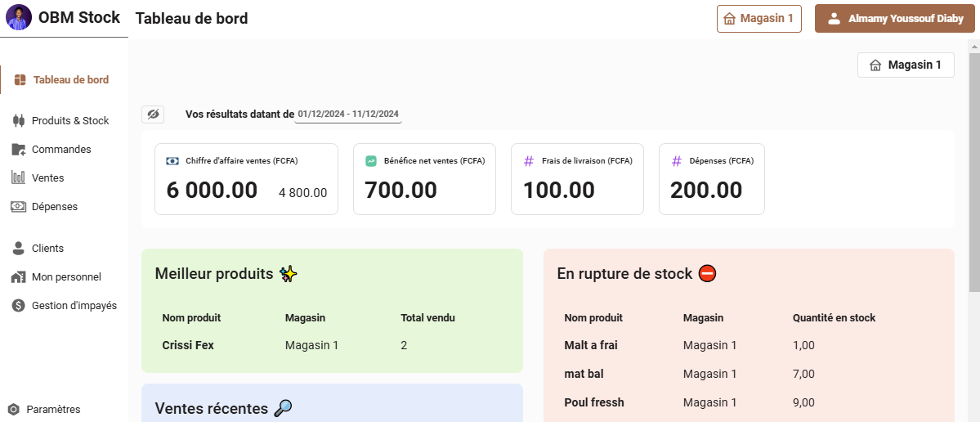This screenshot has width=980, height=422.
Task: Click the Almamy Youssouf Diaby account button
Action: (x=894, y=19)
